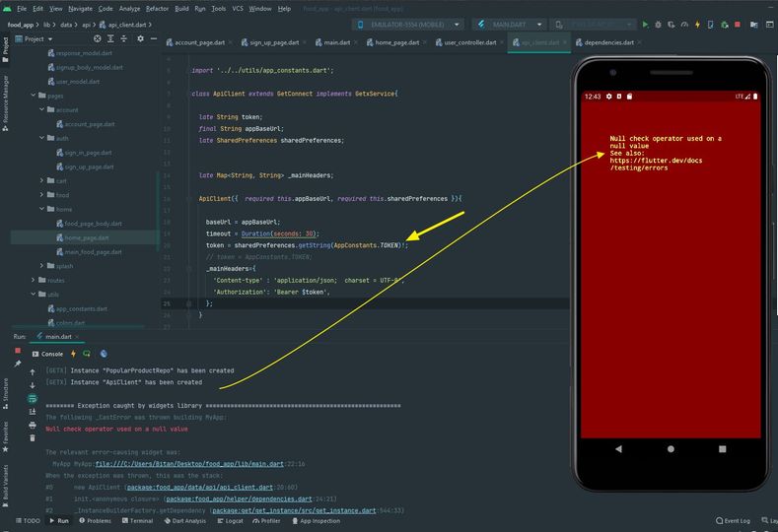Go down the stack trace with the down arrow

[33, 385]
